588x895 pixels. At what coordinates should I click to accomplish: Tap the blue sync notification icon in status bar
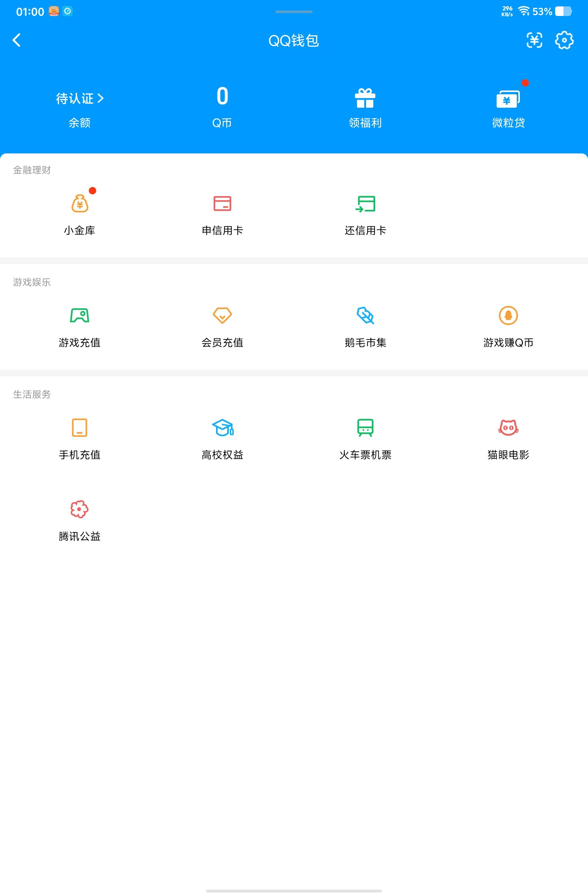coord(68,11)
